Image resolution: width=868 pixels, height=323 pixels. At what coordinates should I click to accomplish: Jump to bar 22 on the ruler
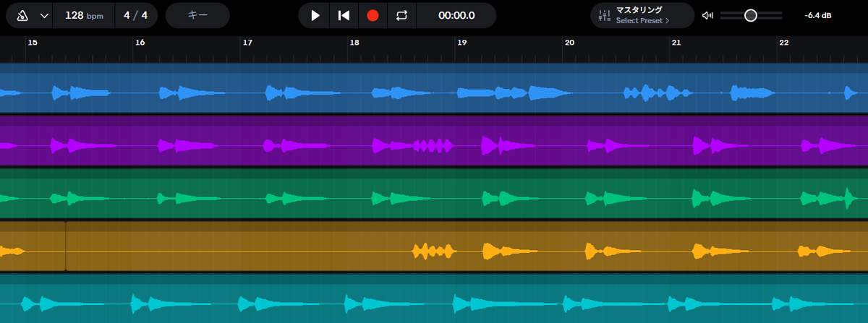[x=784, y=43]
